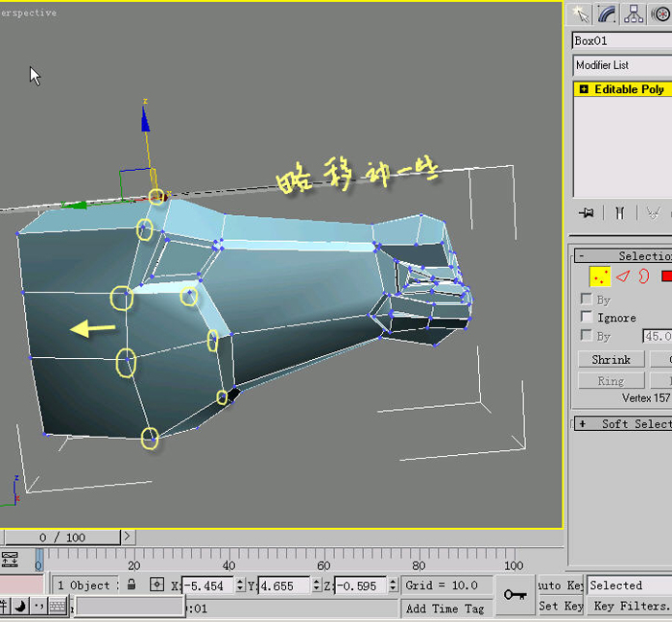Advance time slider with right arrow
672x622 pixels.
coord(127,537)
